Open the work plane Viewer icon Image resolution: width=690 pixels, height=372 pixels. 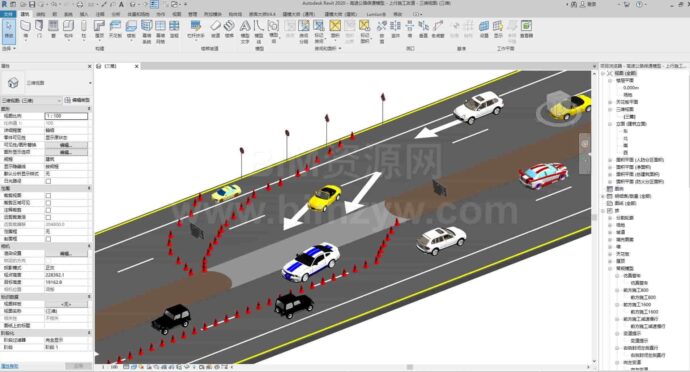point(526,29)
